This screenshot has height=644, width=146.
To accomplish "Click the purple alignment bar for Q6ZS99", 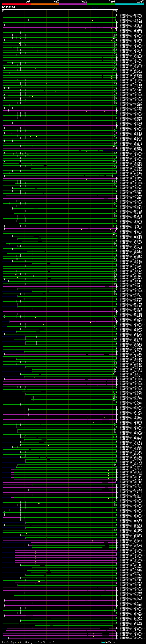I will pos(60,110).
